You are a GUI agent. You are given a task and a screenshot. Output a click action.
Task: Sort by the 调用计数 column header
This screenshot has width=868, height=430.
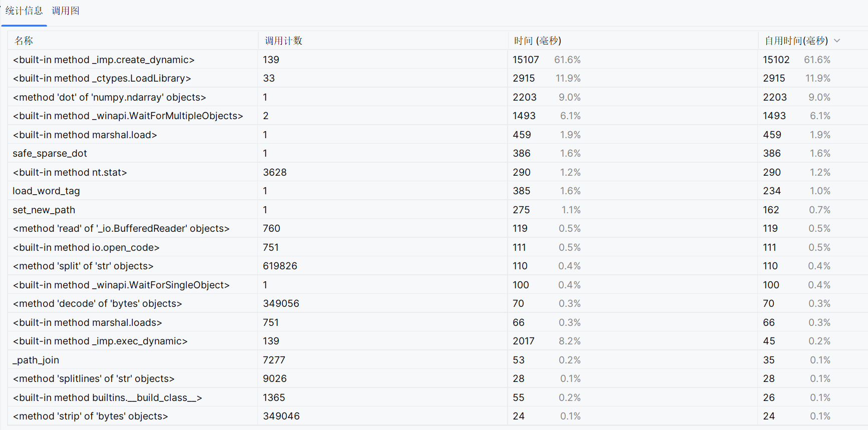point(283,41)
